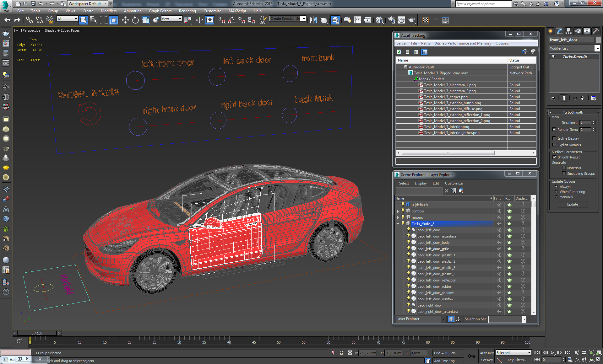Open the Rendering menu
The width and height of the screenshot is (603, 364).
click(x=187, y=11)
